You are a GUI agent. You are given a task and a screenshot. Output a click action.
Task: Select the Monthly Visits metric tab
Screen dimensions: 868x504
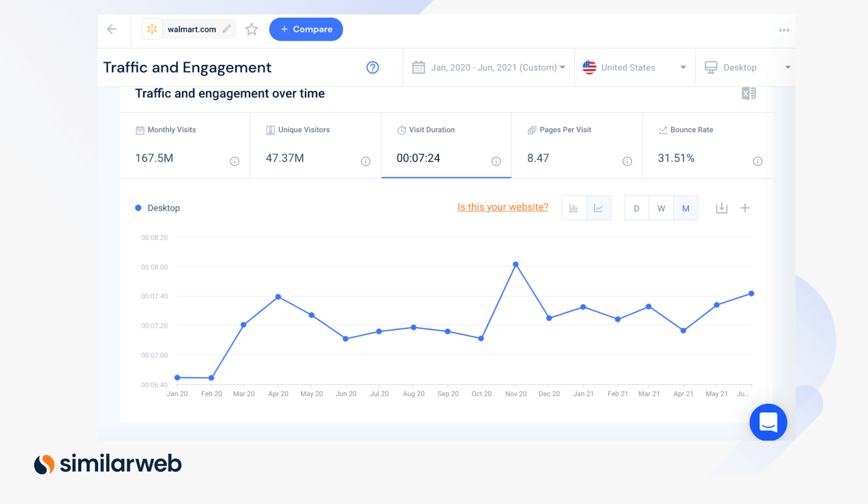tap(185, 145)
